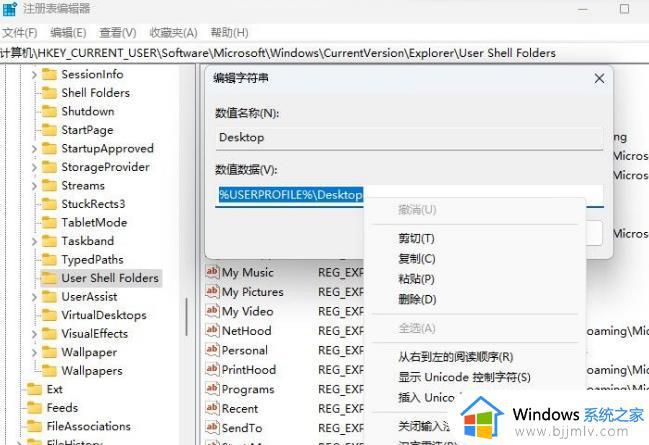Select the User Shell Folders folder icon
This screenshot has height=445, width=649.
[49, 278]
